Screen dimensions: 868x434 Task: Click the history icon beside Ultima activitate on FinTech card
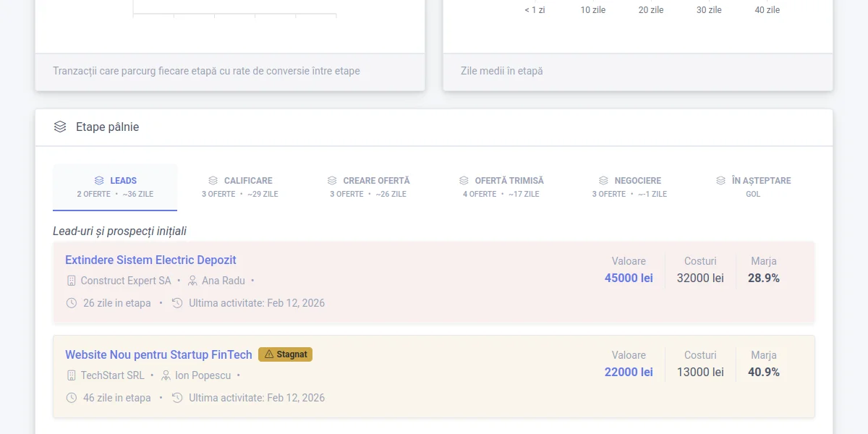point(177,398)
